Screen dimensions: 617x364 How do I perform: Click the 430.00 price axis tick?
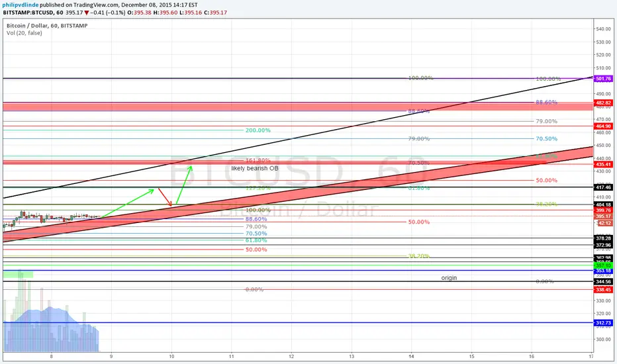(x=603, y=171)
